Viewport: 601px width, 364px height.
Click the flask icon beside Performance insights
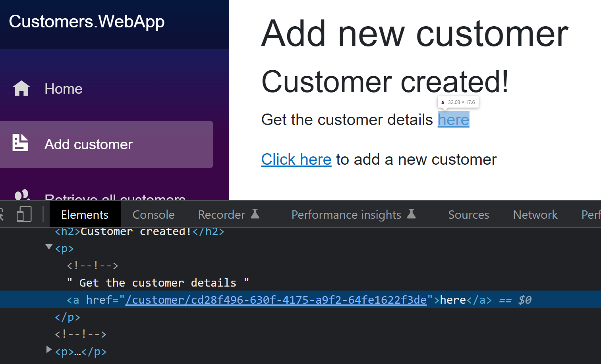tap(412, 214)
